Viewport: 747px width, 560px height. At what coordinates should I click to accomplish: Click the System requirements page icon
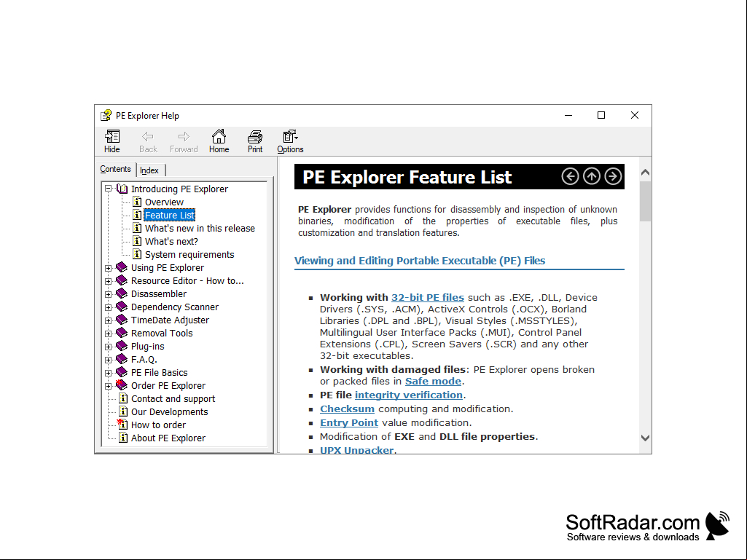[x=137, y=254]
